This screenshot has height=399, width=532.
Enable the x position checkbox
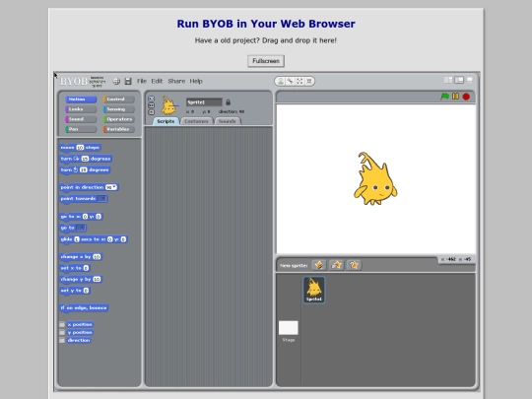62,324
